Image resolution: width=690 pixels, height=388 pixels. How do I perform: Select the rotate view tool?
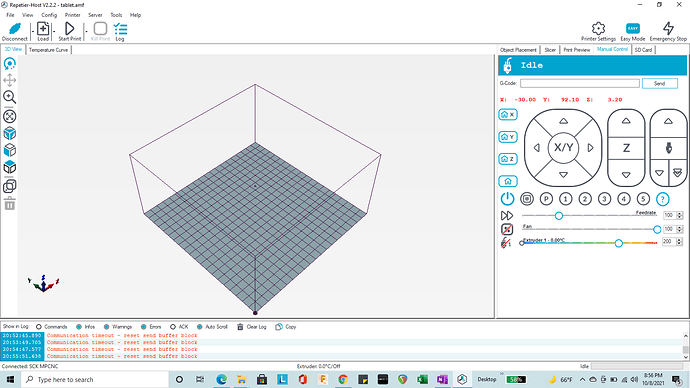pos(10,64)
